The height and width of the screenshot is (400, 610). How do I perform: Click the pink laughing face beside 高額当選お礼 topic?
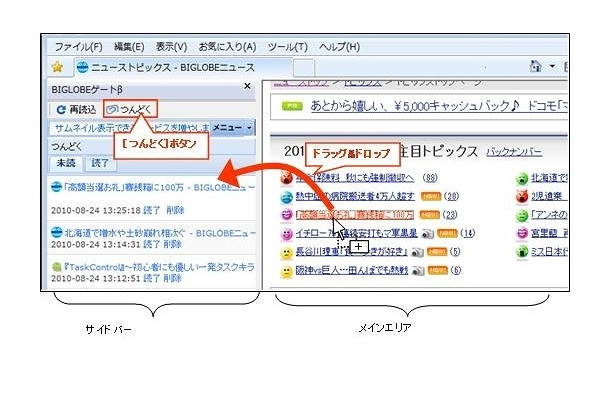coord(286,215)
